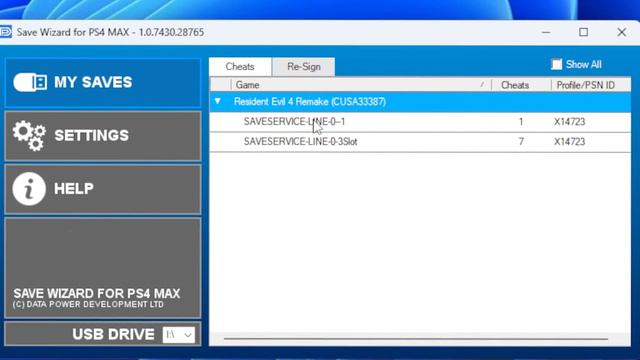Screen dimensions: 640x360
Task: Click X14723 profile for SAVESERVICE-LINE-0-3Slot
Action: point(569,142)
